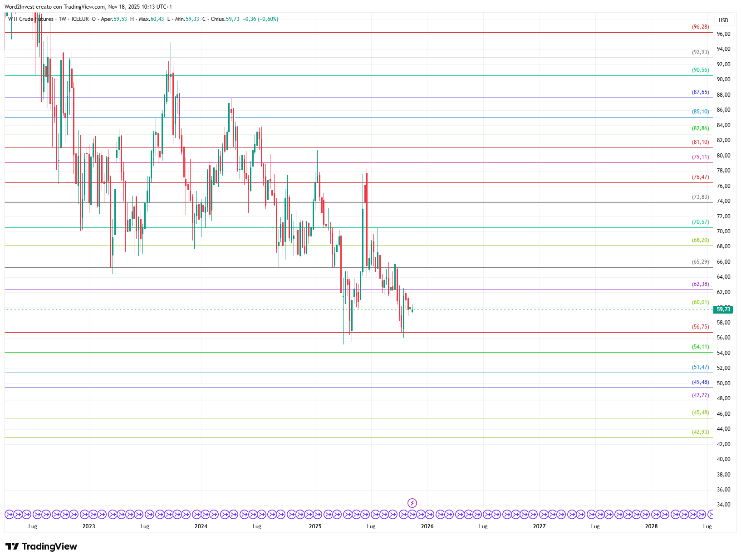The image size is (741, 560).
Task: Click the 2024 label on the time axis
Action: [x=201, y=526]
